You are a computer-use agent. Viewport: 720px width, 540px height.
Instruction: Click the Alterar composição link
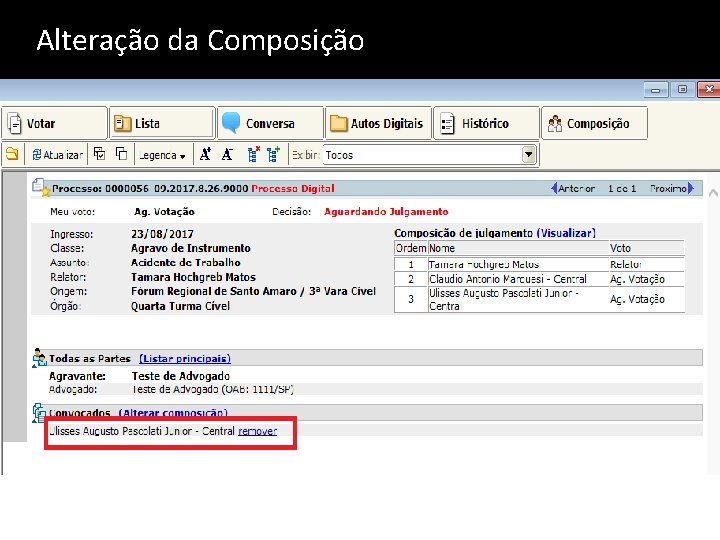click(x=173, y=413)
